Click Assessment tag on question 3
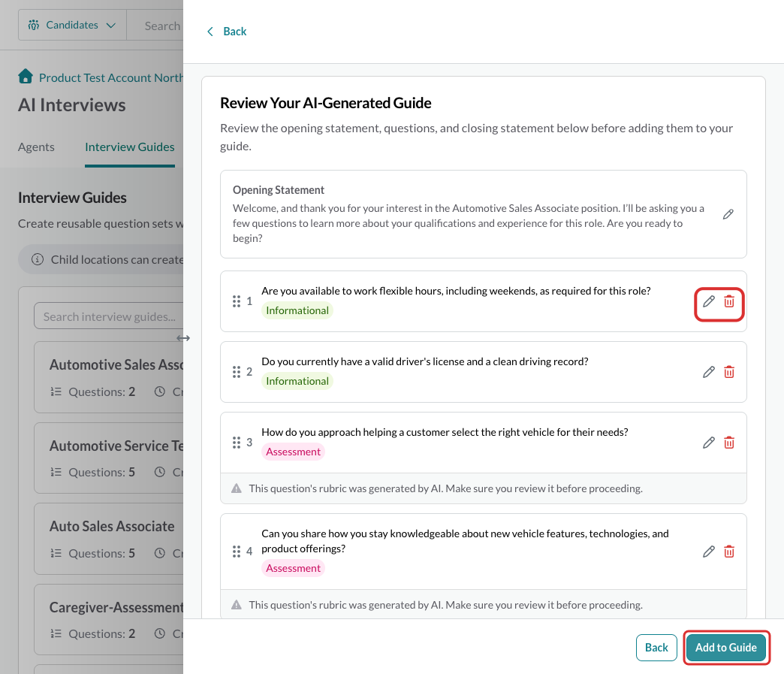784x674 pixels. click(x=293, y=452)
